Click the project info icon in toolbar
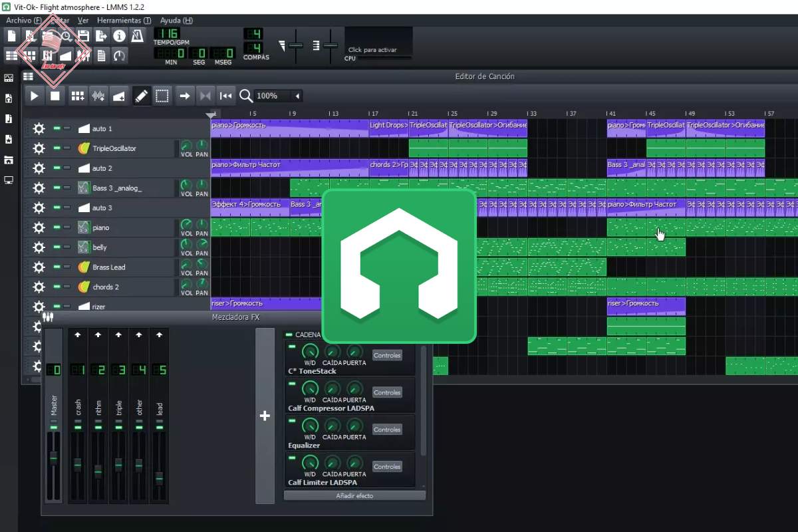The width and height of the screenshot is (798, 532). pyautogui.click(x=119, y=36)
